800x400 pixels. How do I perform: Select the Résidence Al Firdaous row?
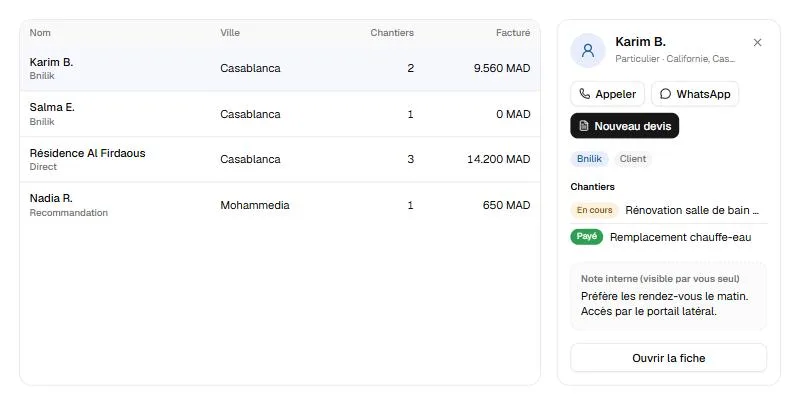280,159
